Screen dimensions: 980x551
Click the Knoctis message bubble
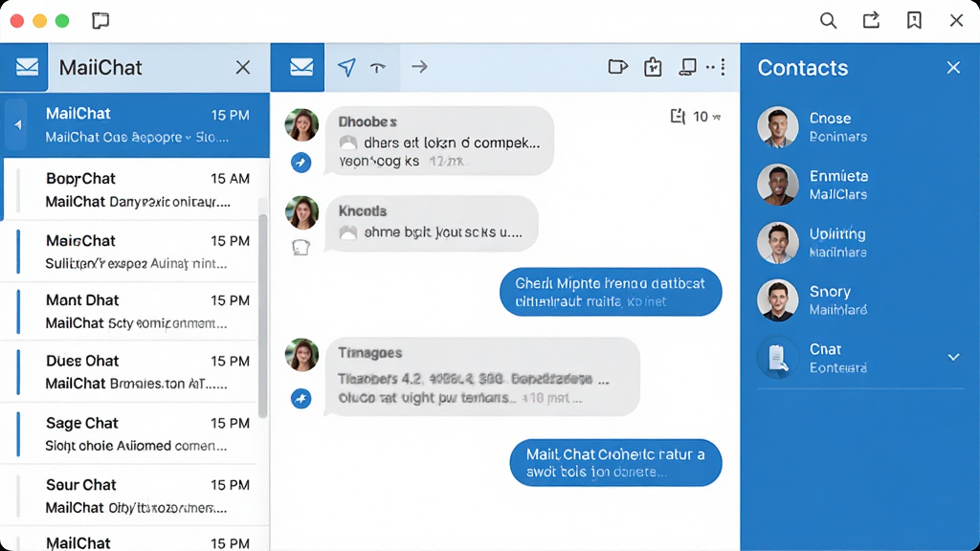click(432, 224)
